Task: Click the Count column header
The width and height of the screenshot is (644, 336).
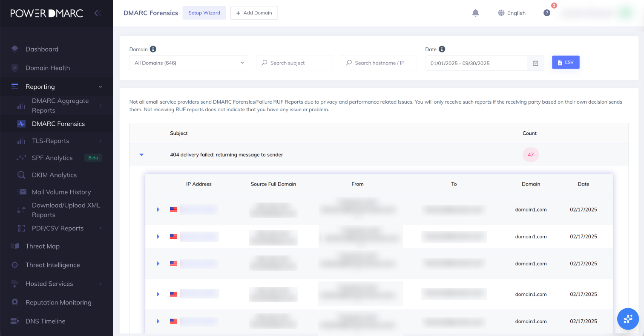Action: 529,133
